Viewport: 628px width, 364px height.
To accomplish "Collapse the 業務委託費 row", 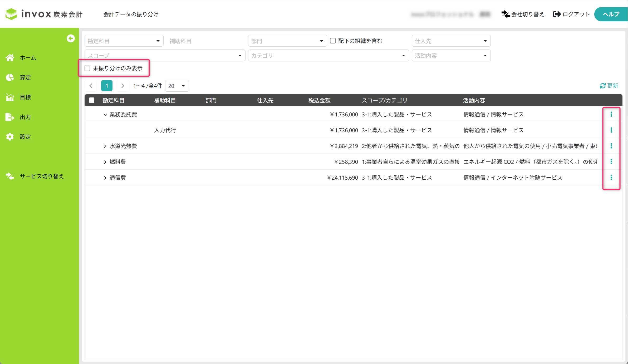I will point(105,115).
